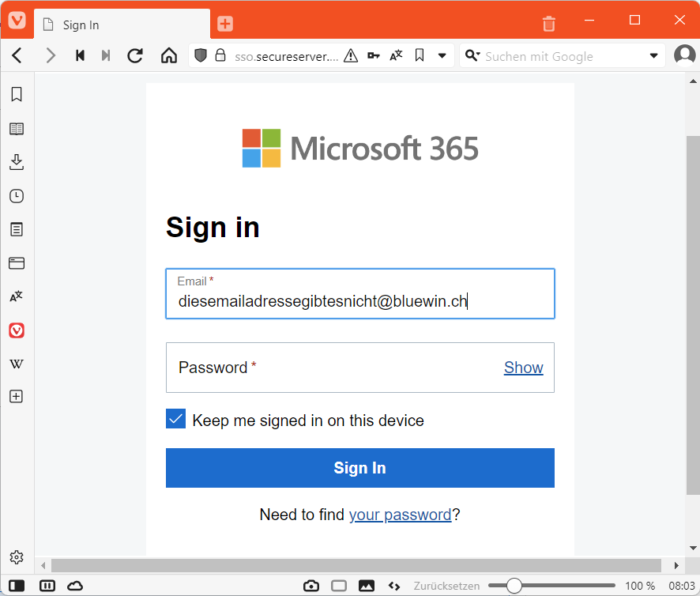Open the tracker blocker shield icon
700x596 pixels.
pyautogui.click(x=201, y=55)
